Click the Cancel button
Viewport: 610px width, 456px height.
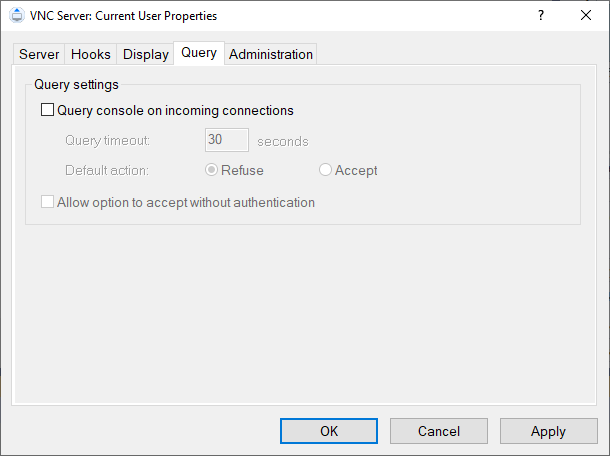point(439,431)
